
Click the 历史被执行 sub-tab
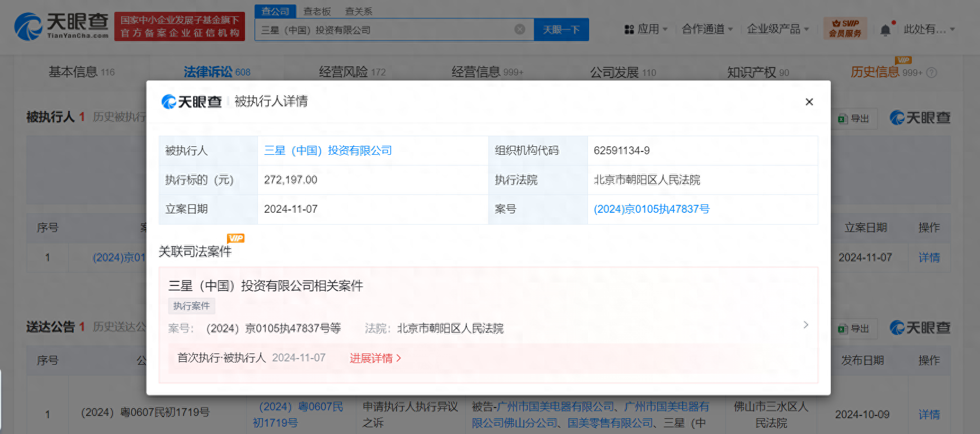tap(119, 117)
